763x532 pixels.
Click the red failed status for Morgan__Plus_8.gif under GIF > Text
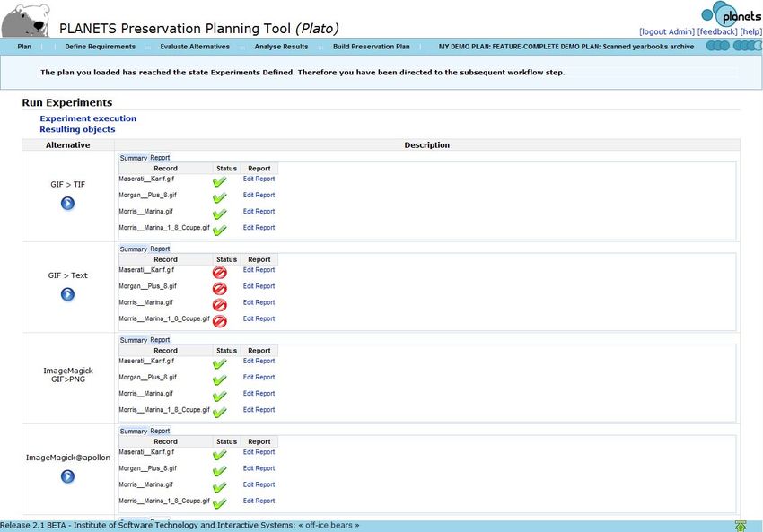pos(219,289)
